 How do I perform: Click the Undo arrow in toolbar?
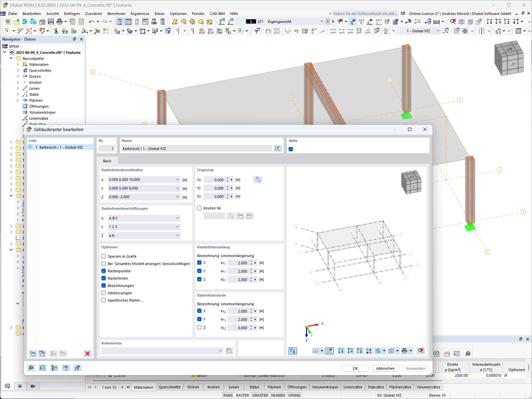click(x=91, y=22)
